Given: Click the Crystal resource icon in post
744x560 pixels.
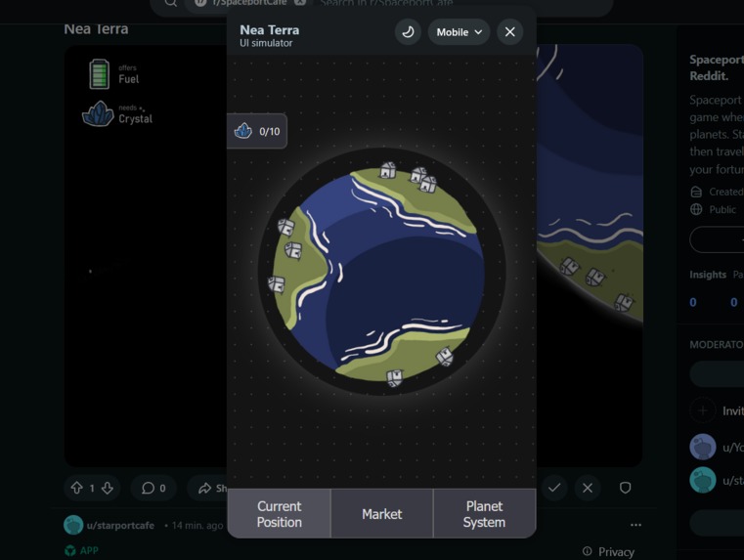Looking at the screenshot, I should 98,113.
